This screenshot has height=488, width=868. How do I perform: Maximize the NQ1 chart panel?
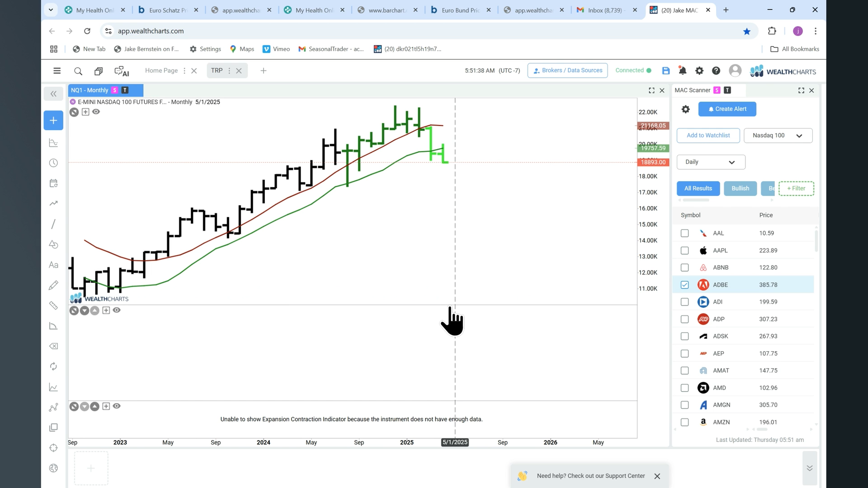click(x=651, y=90)
